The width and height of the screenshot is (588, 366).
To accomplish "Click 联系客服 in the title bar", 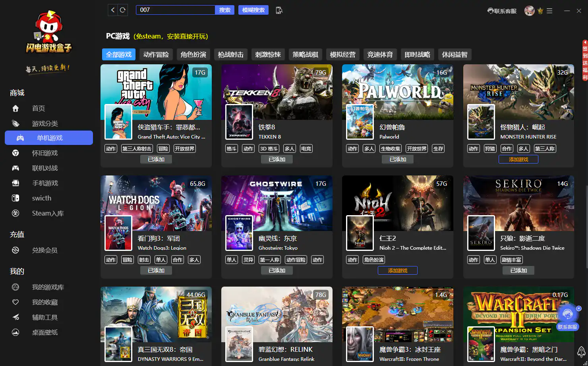I will pyautogui.click(x=502, y=11).
